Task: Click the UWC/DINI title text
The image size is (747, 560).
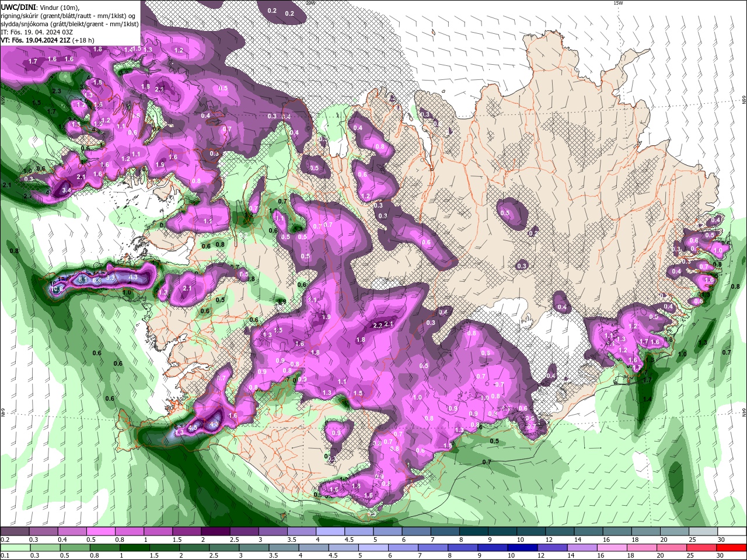Action: tap(18, 7)
